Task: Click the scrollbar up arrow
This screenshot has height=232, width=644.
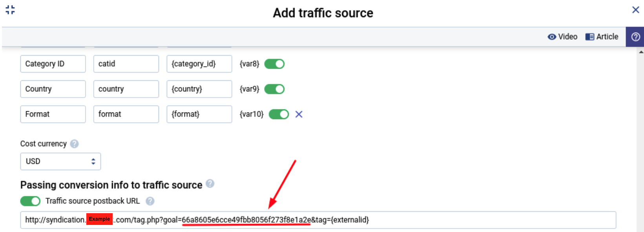Action: tap(641, 52)
